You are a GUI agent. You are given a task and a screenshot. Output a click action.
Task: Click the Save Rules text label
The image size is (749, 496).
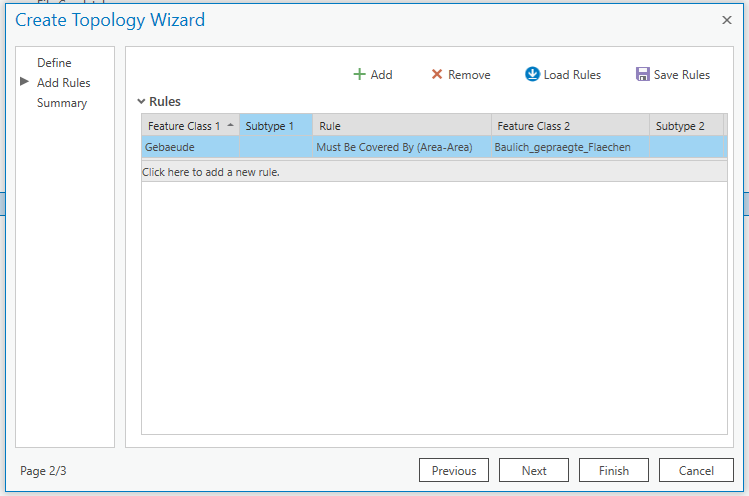coord(682,75)
